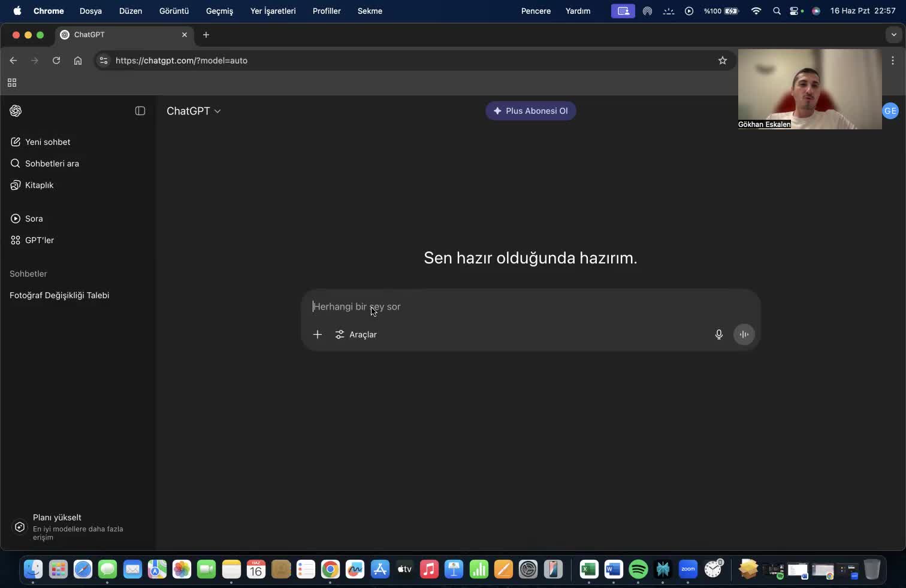Click the 16 Haz Pzt 22:57 clock
This screenshot has height=588, width=906.
[863, 11]
